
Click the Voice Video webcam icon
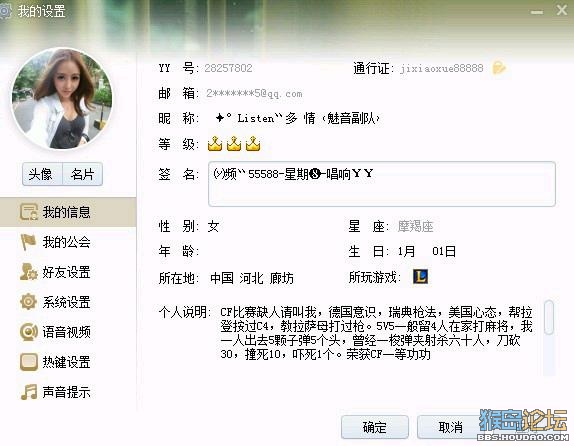(x=29, y=332)
